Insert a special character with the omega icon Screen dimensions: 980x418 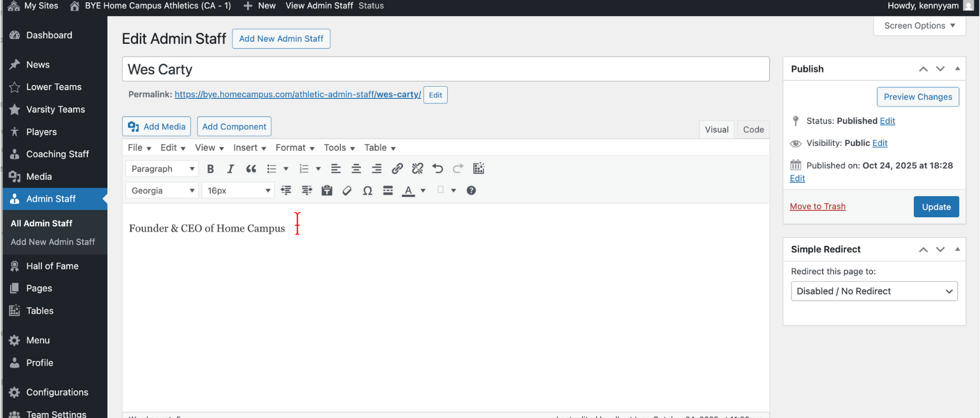click(x=367, y=191)
